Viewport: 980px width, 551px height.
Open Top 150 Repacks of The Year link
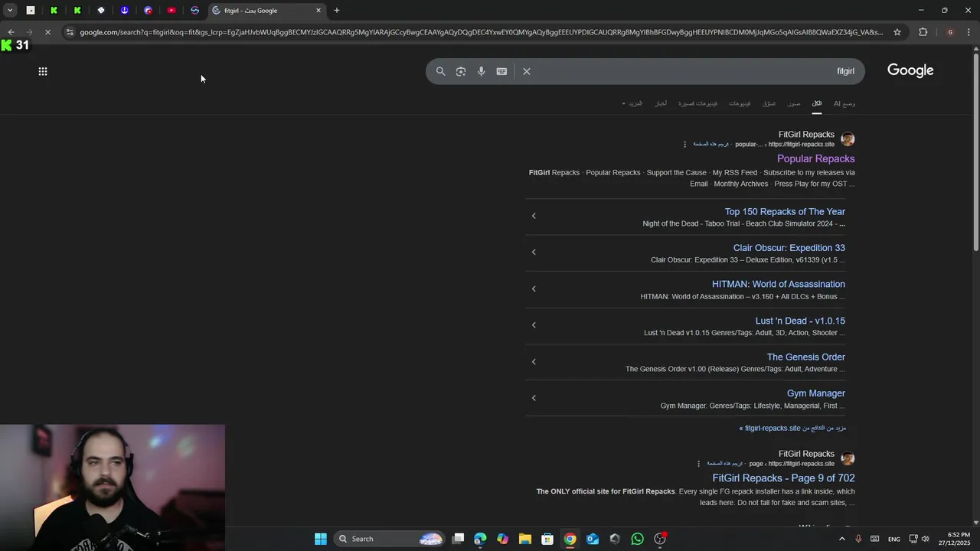785,212
